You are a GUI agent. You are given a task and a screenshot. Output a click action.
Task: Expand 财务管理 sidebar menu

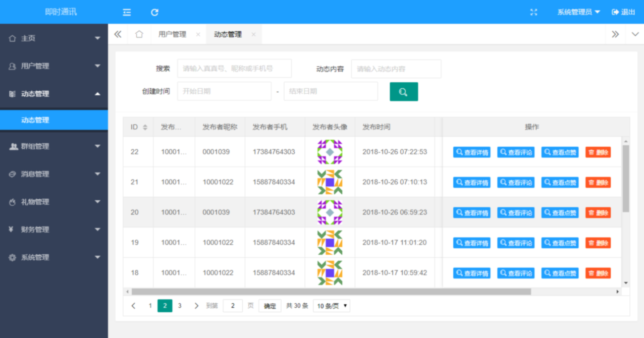[x=54, y=229]
